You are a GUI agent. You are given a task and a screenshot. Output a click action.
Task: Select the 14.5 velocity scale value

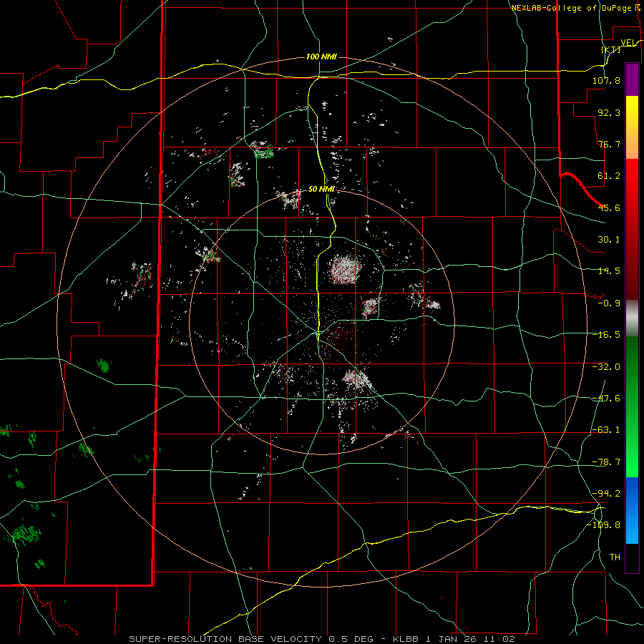point(609,271)
